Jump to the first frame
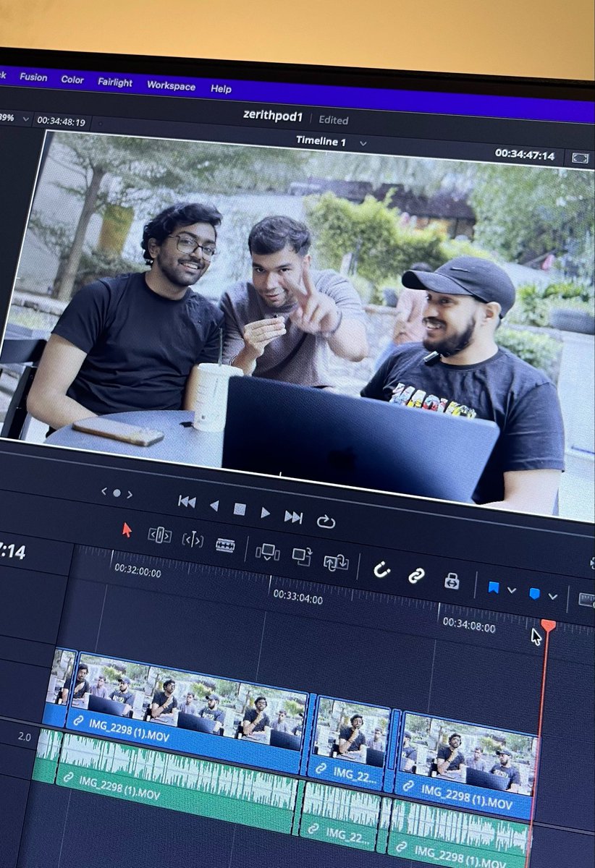The image size is (595, 868). coord(187,501)
